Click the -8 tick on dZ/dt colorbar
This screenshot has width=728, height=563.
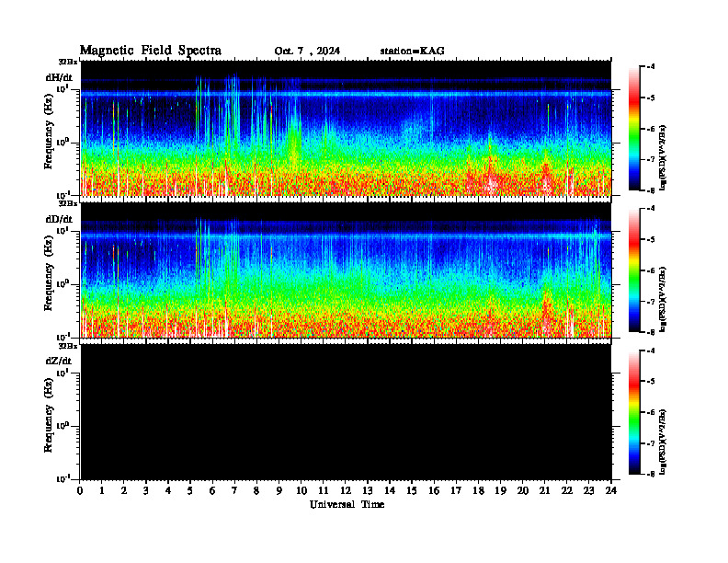point(651,474)
